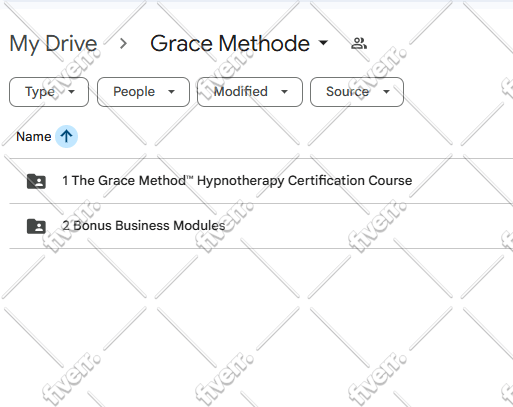Click the shared people icon beside Grace Methode
Viewport: 513px width, 407px height.
coord(359,43)
